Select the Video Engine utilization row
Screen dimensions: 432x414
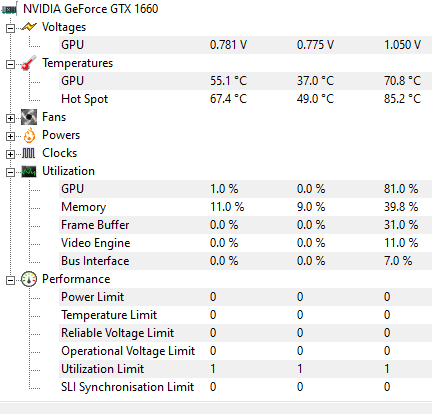click(245, 243)
